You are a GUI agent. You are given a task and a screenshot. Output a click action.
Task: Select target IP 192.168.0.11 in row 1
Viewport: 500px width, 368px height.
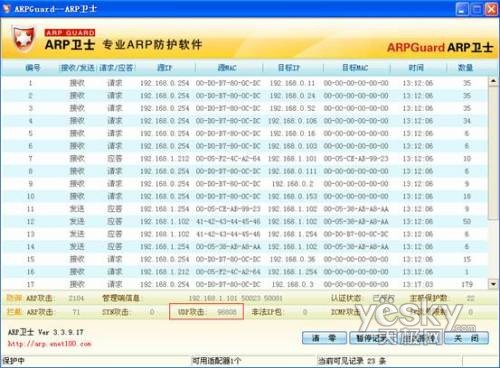tap(292, 83)
